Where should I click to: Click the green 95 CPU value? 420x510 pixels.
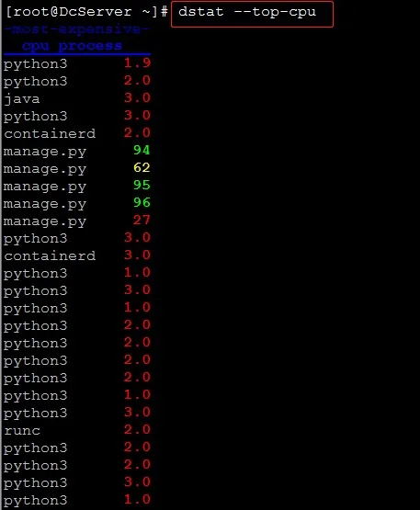(142, 186)
